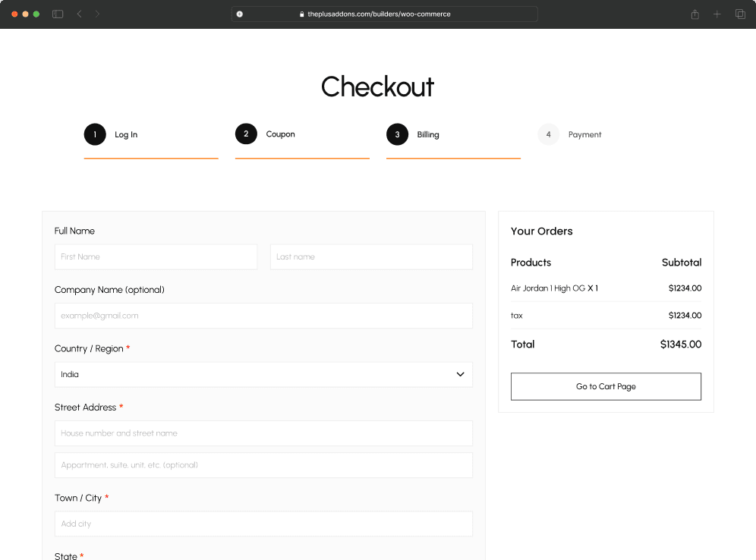Expand the country selector chevron arrow
Image resolution: width=756 pixels, height=560 pixels.
pyautogui.click(x=460, y=374)
